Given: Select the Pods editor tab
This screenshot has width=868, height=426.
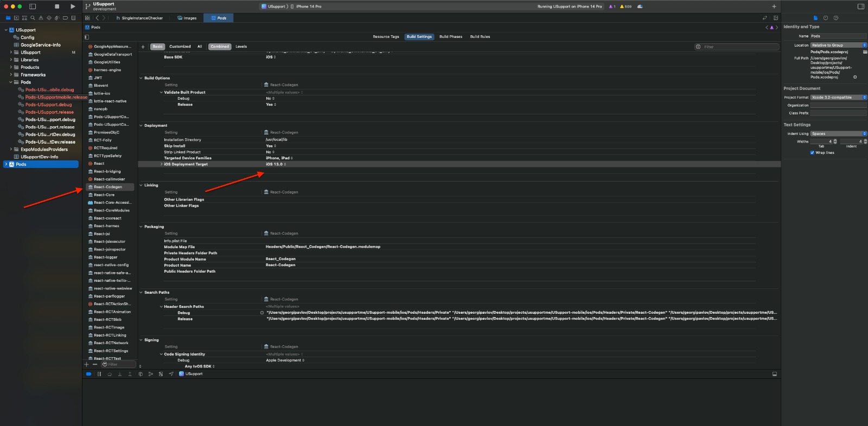Looking at the screenshot, I should point(219,18).
